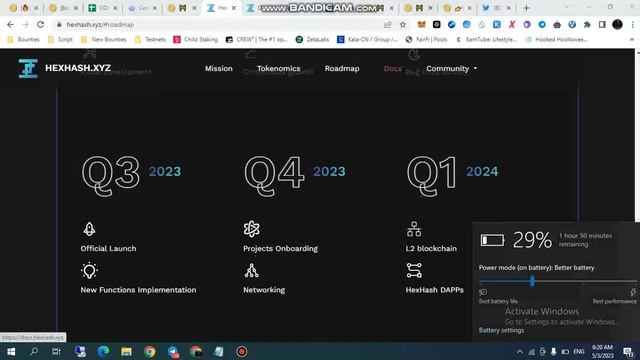Reload the page with refresh button
Screen dimensions: 640x360
(x=40, y=24)
